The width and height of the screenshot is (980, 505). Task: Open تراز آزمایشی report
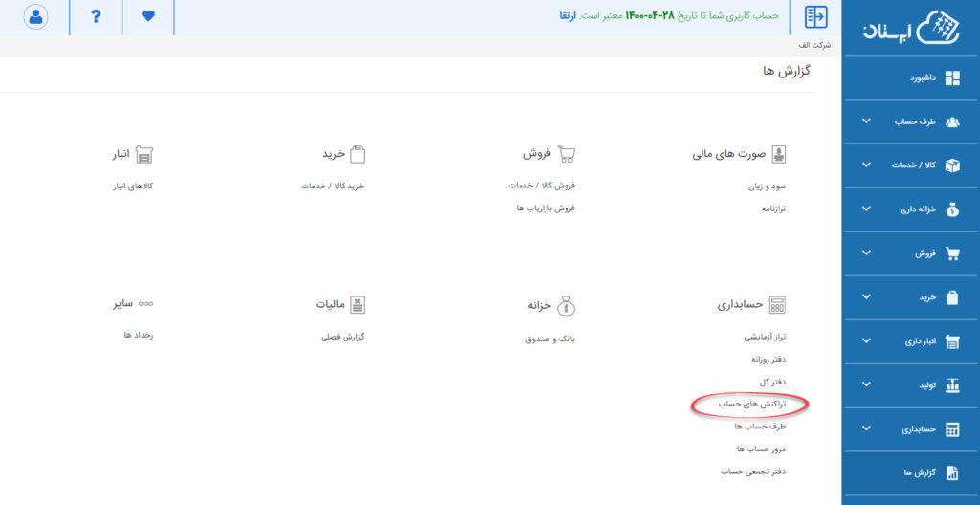click(x=765, y=338)
